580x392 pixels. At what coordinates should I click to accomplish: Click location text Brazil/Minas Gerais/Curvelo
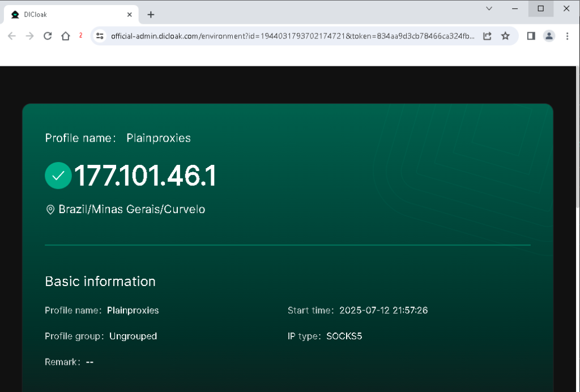pyautogui.click(x=131, y=210)
